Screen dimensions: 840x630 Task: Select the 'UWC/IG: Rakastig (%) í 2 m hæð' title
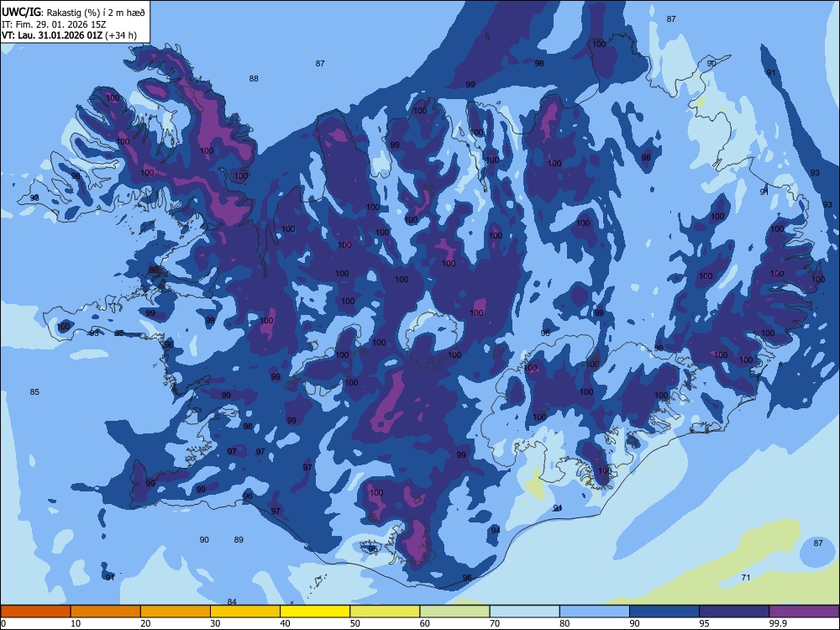[x=73, y=13]
